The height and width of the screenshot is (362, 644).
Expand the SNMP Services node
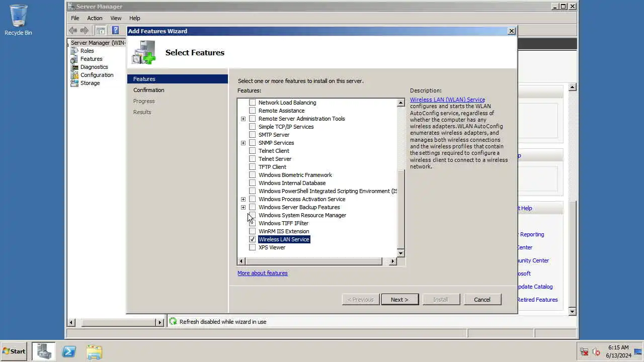tap(243, 143)
